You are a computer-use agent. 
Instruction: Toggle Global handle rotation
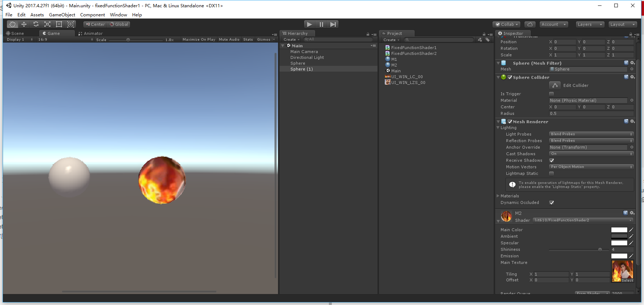119,24
